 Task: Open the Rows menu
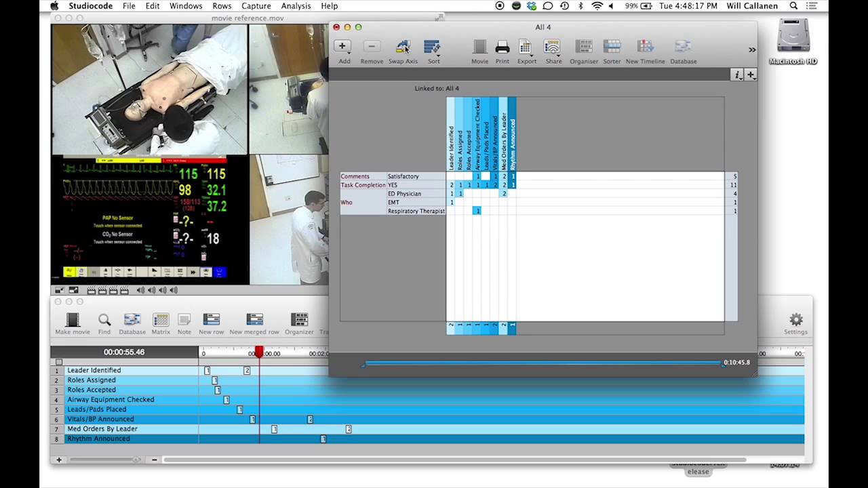pyautogui.click(x=222, y=6)
